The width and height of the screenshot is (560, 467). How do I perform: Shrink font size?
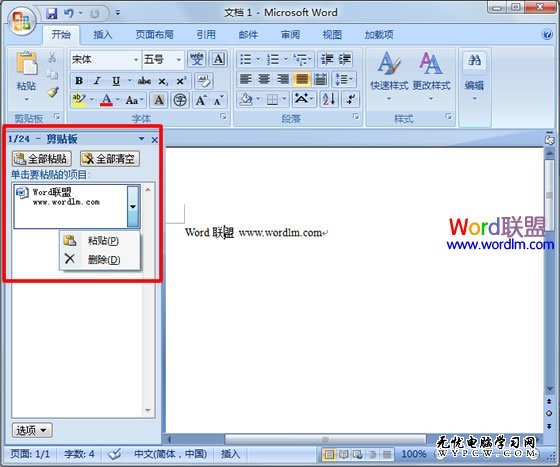click(219, 101)
